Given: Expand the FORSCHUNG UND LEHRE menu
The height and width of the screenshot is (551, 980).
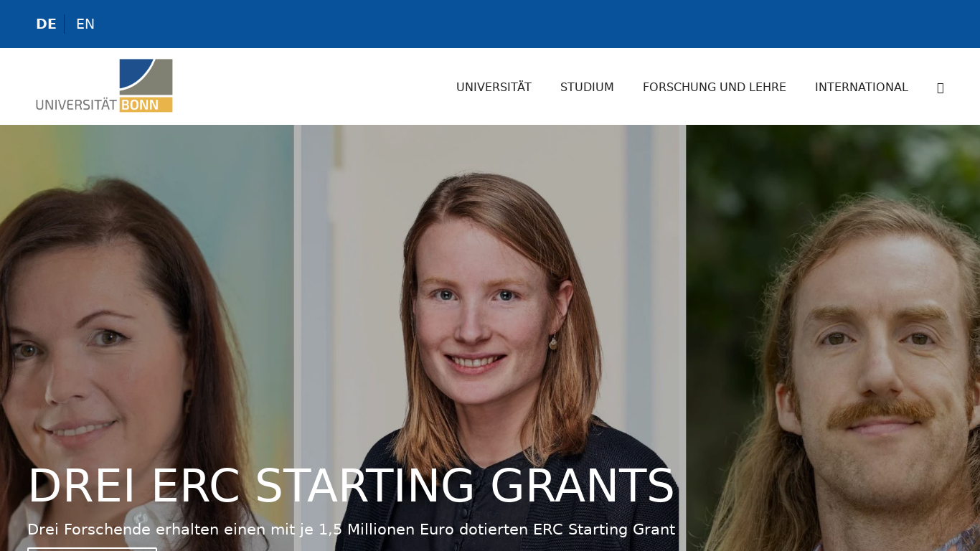Looking at the screenshot, I should pyautogui.click(x=715, y=87).
